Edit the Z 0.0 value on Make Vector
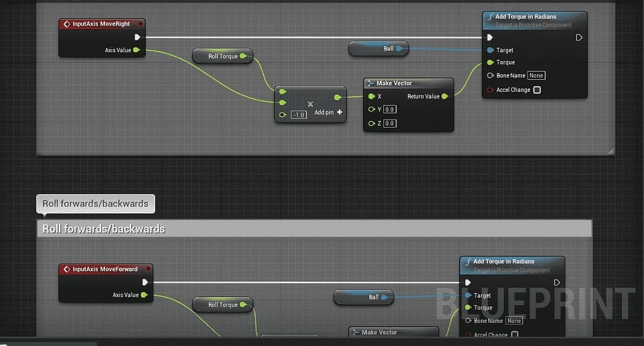 point(390,123)
